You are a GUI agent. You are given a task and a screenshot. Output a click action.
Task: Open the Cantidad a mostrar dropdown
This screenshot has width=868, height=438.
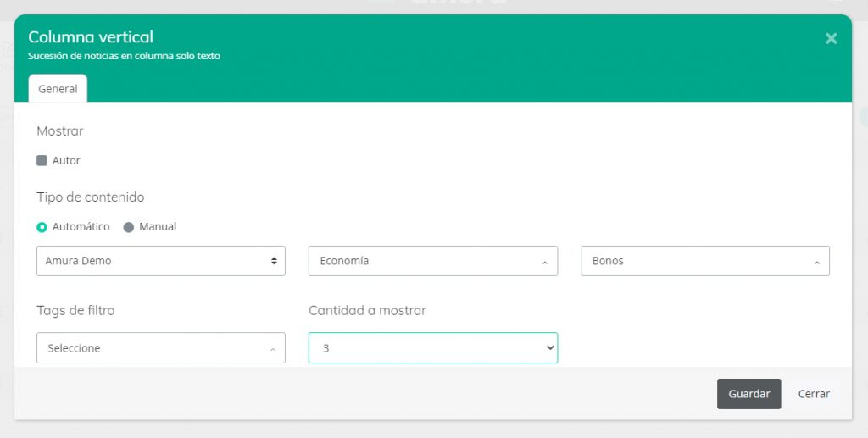click(432, 348)
